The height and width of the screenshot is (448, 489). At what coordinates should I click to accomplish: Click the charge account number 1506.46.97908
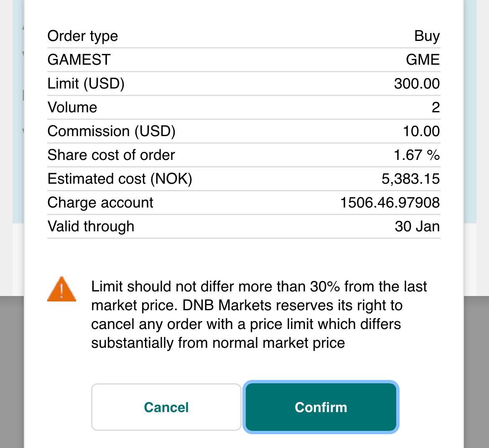point(390,202)
